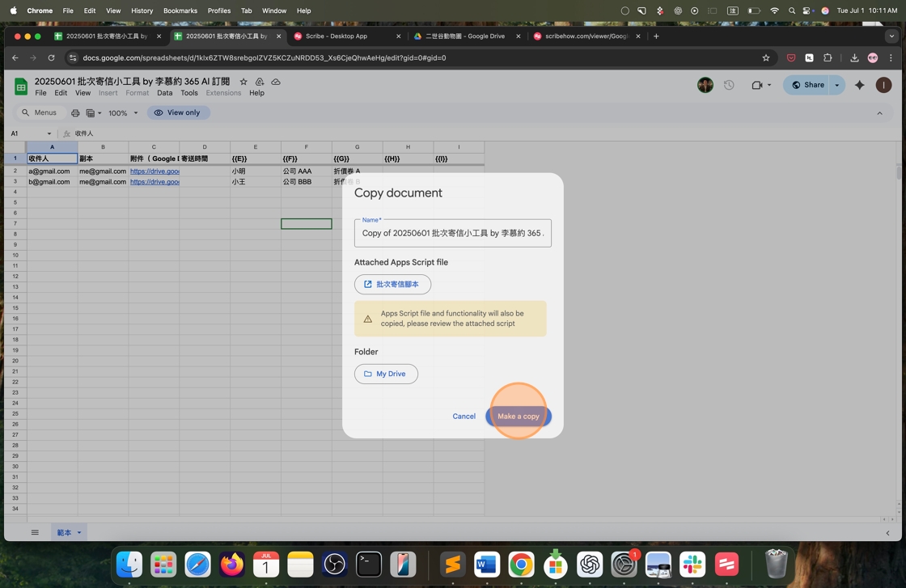Open the Data menu in Sheets
This screenshot has height=588, width=906.
click(165, 93)
